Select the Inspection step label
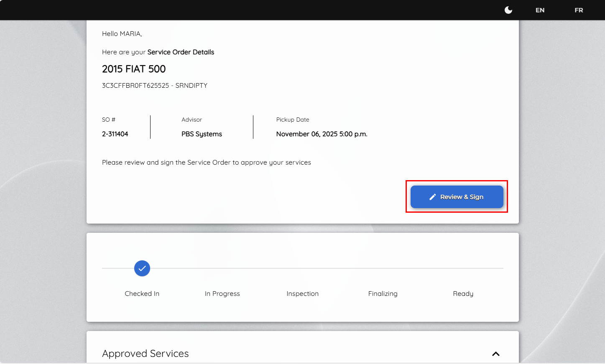 (x=302, y=294)
